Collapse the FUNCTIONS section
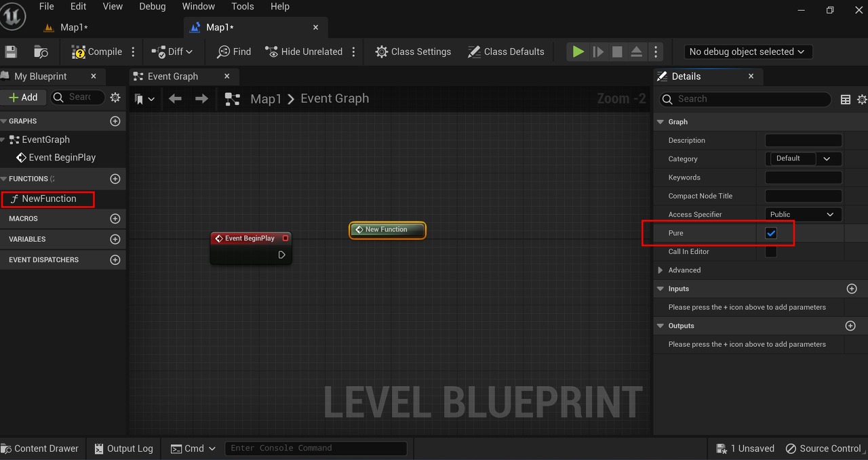Image resolution: width=868 pixels, height=460 pixels. [4, 179]
